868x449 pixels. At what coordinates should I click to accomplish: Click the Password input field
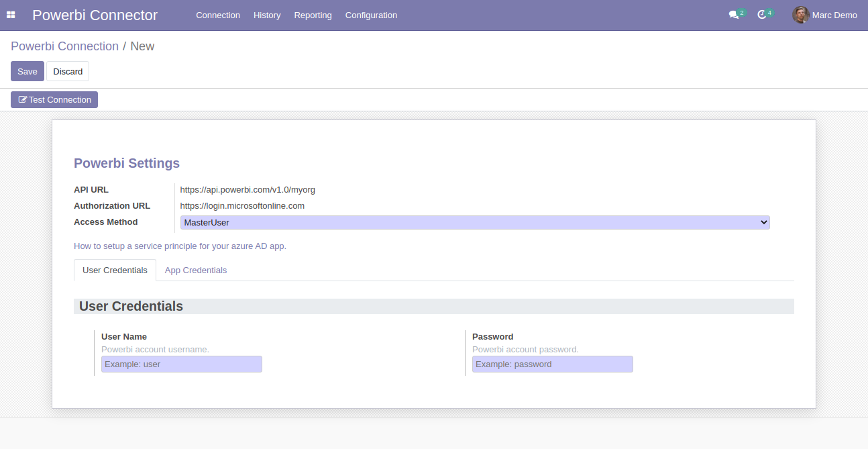[552, 364]
